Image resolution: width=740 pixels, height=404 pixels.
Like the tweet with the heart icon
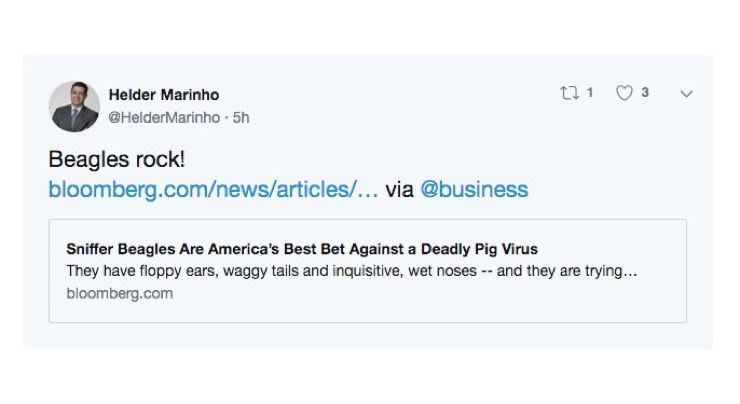click(625, 93)
